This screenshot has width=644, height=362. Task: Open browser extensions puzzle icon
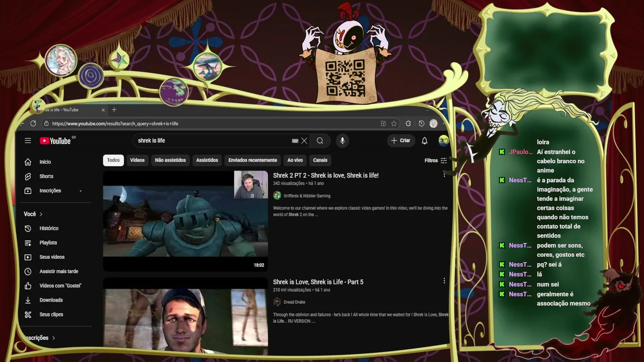point(408,123)
